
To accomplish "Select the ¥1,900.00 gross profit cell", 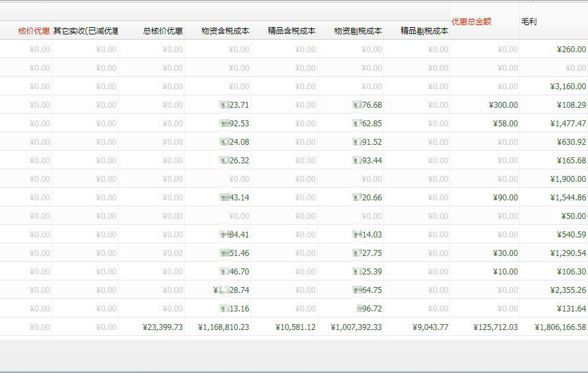I will [567, 179].
